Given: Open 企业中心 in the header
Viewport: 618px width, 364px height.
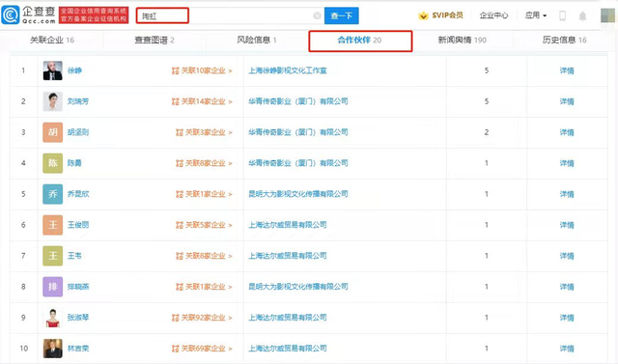Looking at the screenshot, I should [493, 15].
